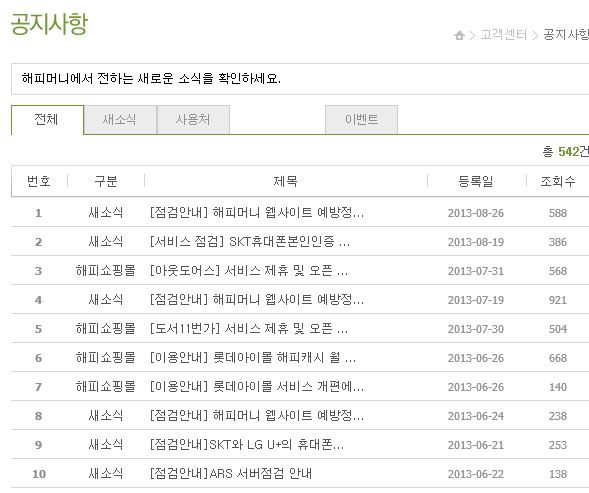
Task: Click date 2013-08-19 in row 2
Action: click(x=476, y=242)
